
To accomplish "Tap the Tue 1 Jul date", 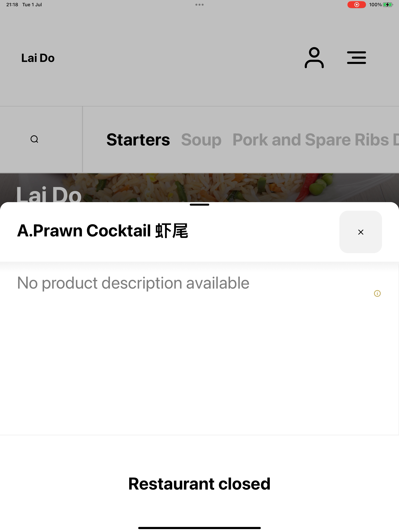I will [x=32, y=4].
